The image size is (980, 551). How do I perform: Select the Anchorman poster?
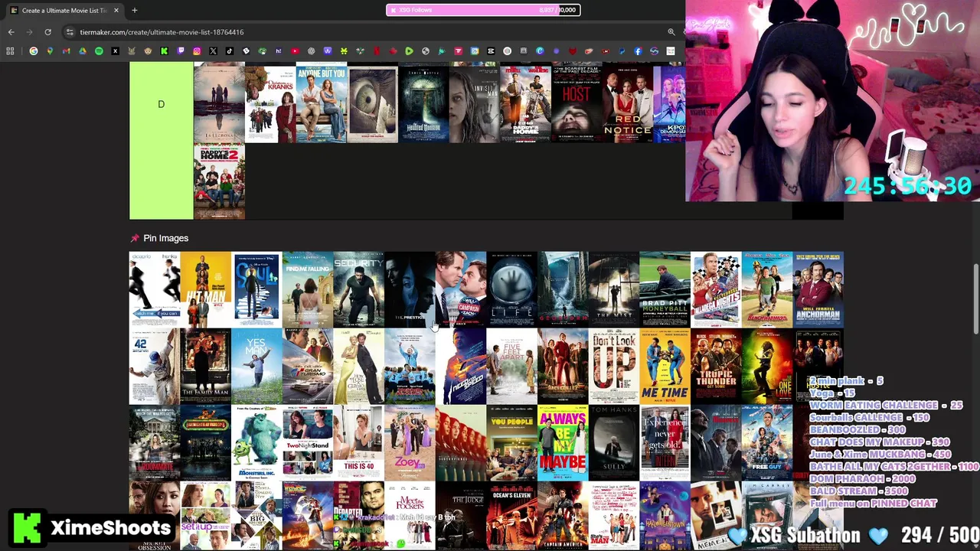pyautogui.click(x=818, y=289)
